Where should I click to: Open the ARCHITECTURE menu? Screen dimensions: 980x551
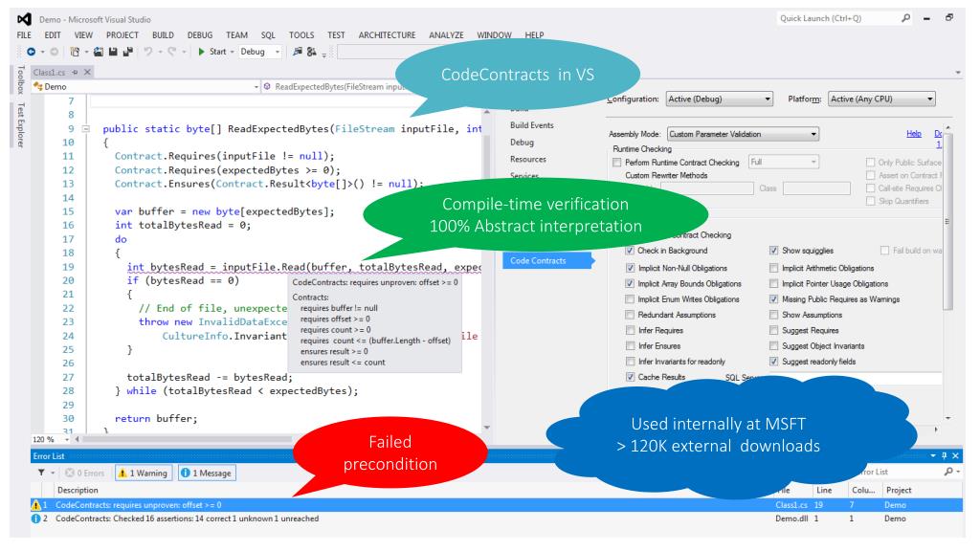click(x=387, y=35)
